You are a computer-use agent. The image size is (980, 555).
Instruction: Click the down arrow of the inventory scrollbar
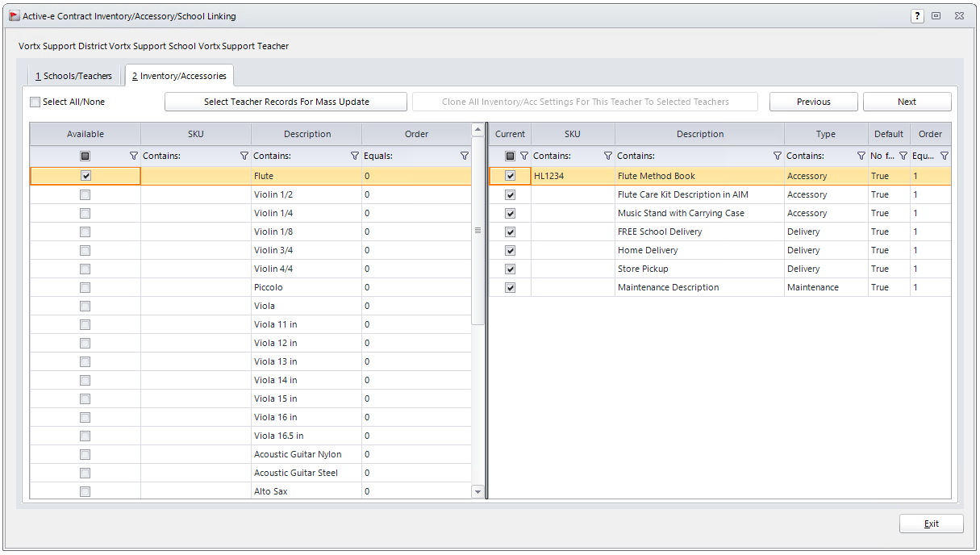(478, 490)
